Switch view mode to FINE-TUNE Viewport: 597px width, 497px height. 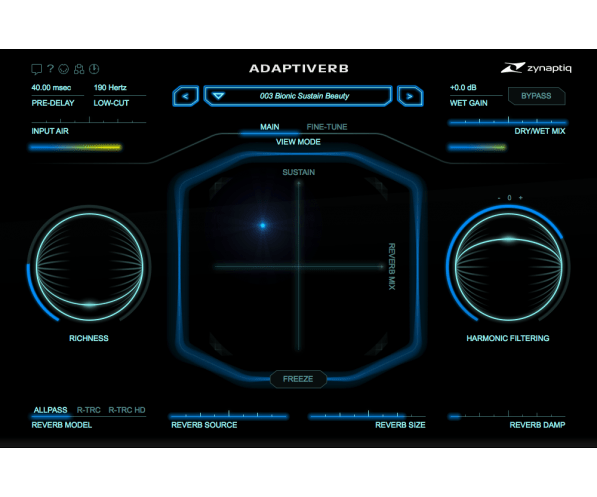pyautogui.click(x=327, y=127)
